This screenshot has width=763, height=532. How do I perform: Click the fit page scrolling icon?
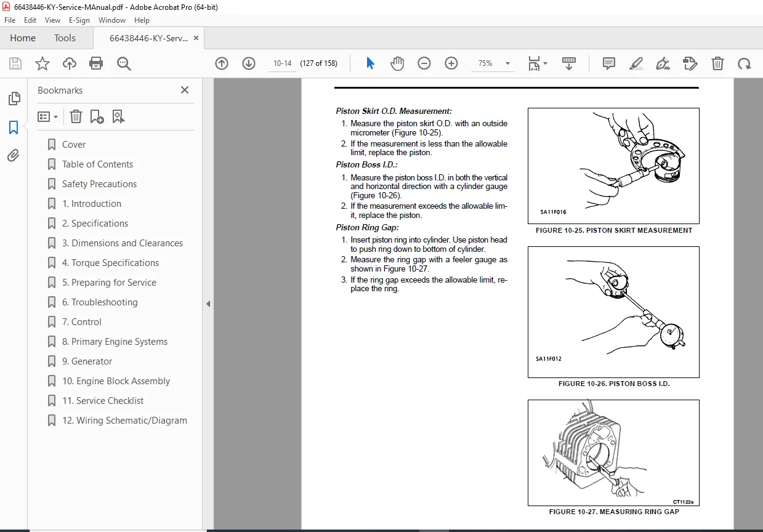point(534,63)
